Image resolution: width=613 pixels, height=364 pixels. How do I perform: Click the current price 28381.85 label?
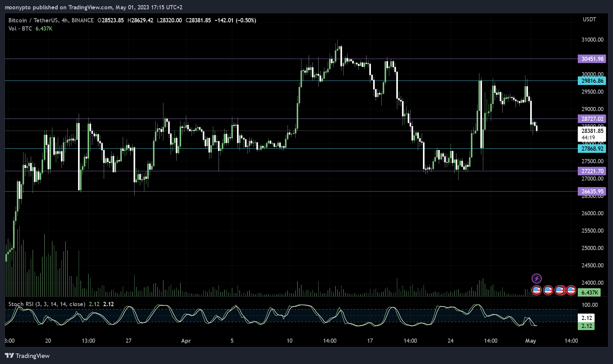click(x=592, y=131)
